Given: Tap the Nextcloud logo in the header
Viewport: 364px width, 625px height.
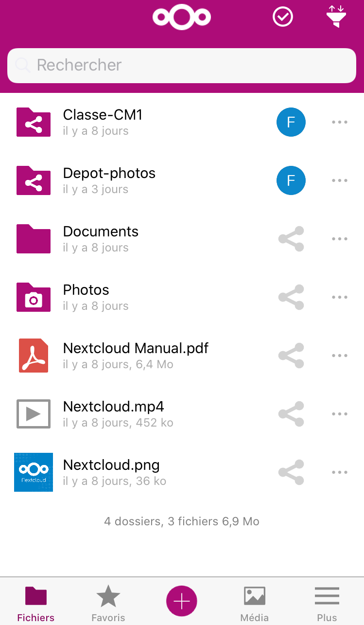Looking at the screenshot, I should click(182, 17).
